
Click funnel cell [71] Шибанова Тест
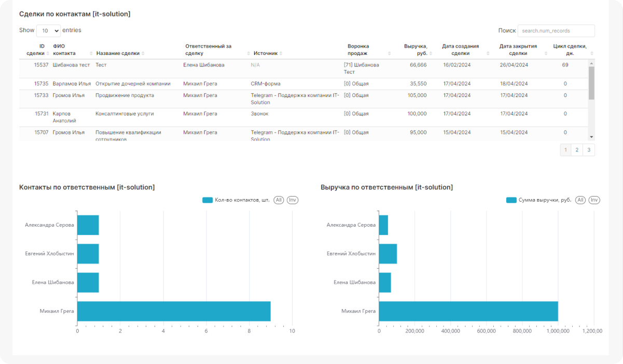point(362,68)
